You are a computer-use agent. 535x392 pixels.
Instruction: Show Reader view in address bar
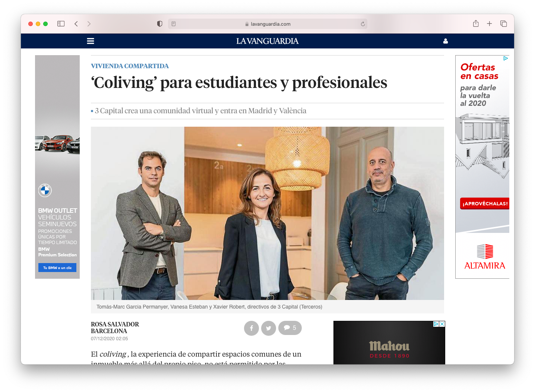click(x=174, y=24)
